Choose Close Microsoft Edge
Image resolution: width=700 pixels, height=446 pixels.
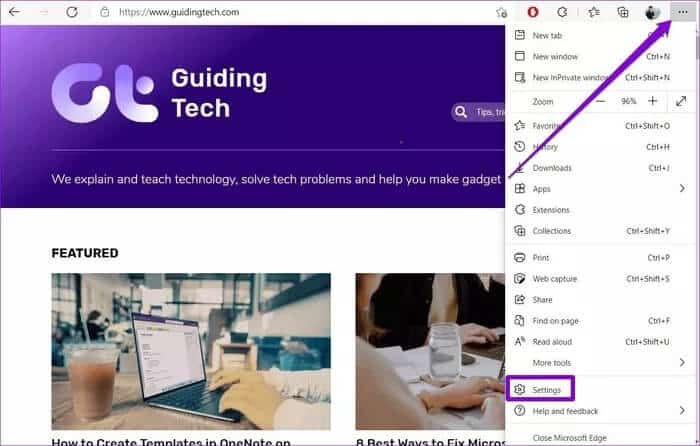[x=600, y=438]
